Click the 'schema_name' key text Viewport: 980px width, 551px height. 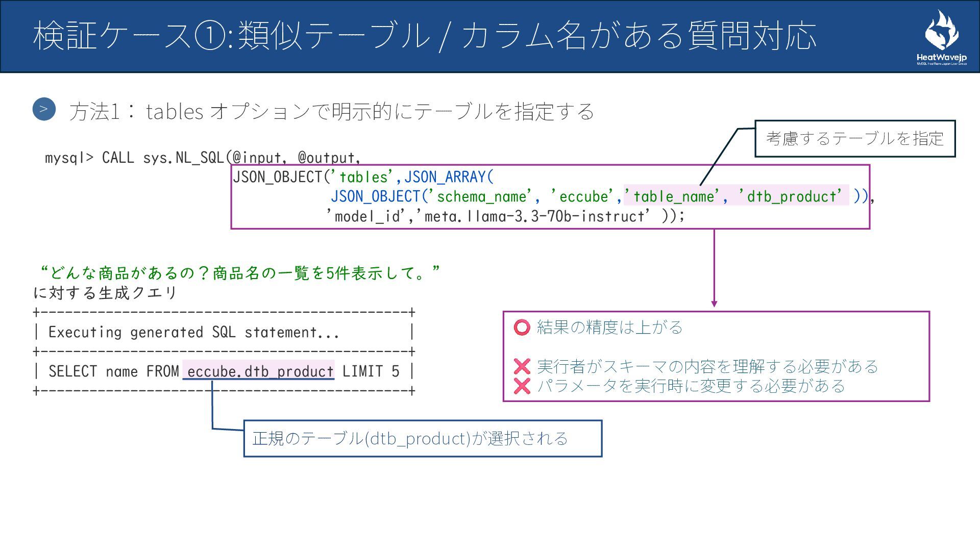point(481,196)
